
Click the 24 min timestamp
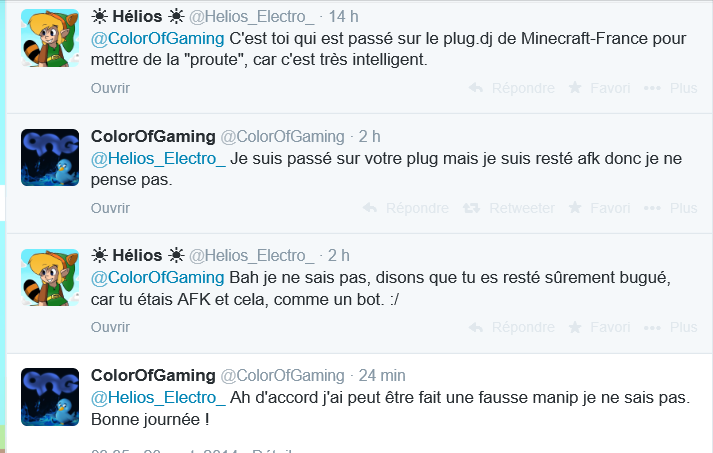[381, 375]
